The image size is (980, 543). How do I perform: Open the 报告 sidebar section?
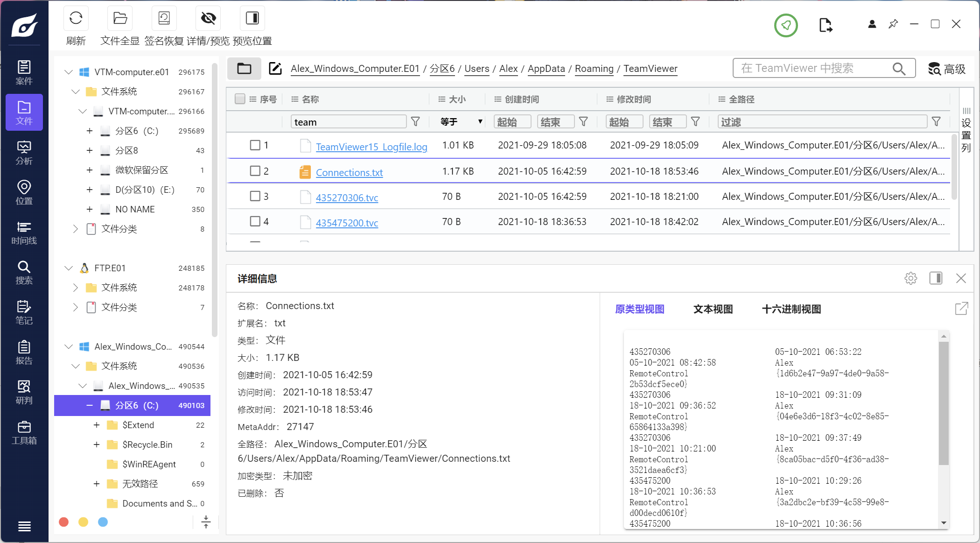(24, 353)
